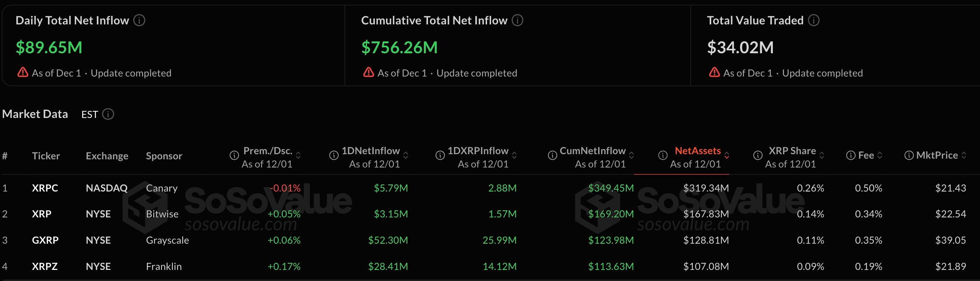Select the CumNetInflow column header
This screenshot has width=980, height=281.
coord(592,151)
